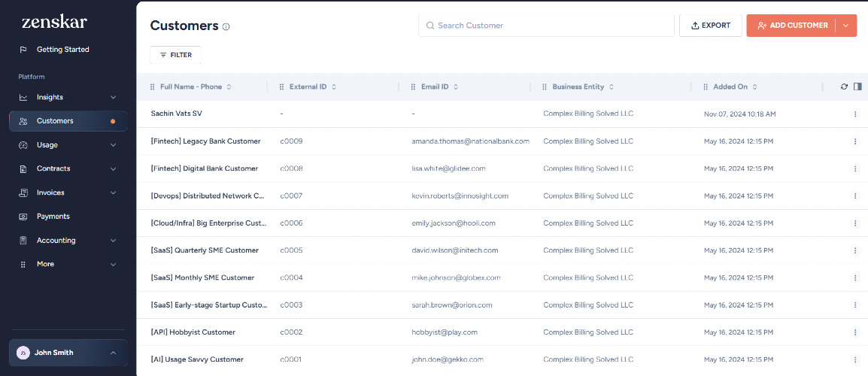The image size is (868, 376).
Task: Open row menu for Distributed Network customer
Action: tap(856, 196)
